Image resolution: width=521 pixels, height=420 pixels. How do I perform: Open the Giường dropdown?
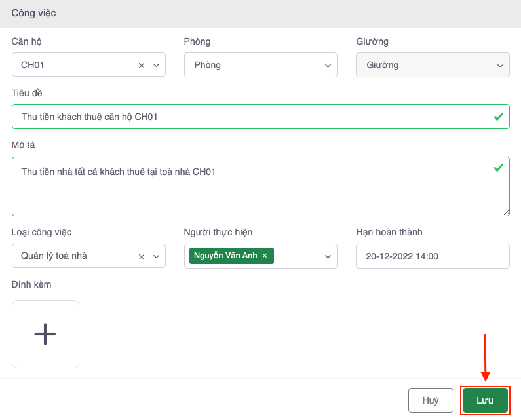coord(432,66)
